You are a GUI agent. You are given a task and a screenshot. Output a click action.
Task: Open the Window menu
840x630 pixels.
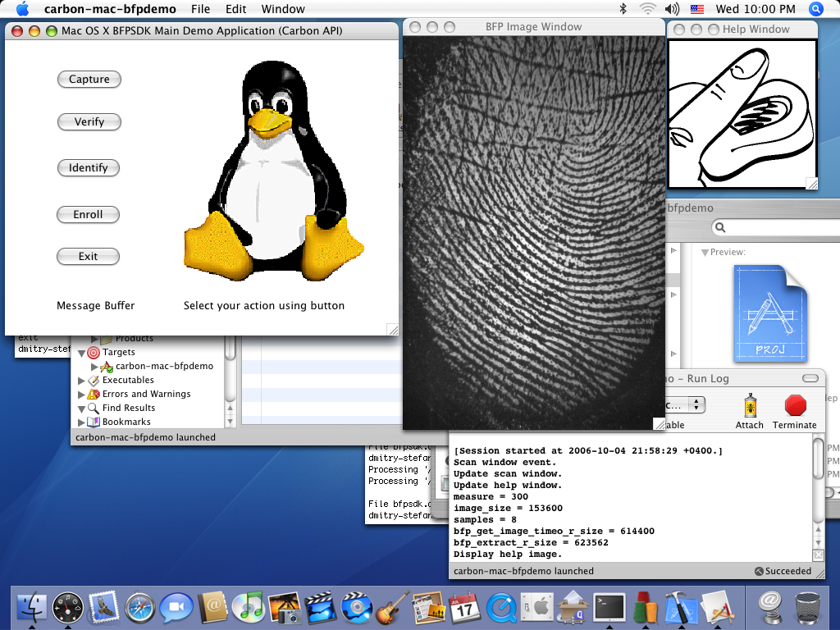(x=283, y=9)
